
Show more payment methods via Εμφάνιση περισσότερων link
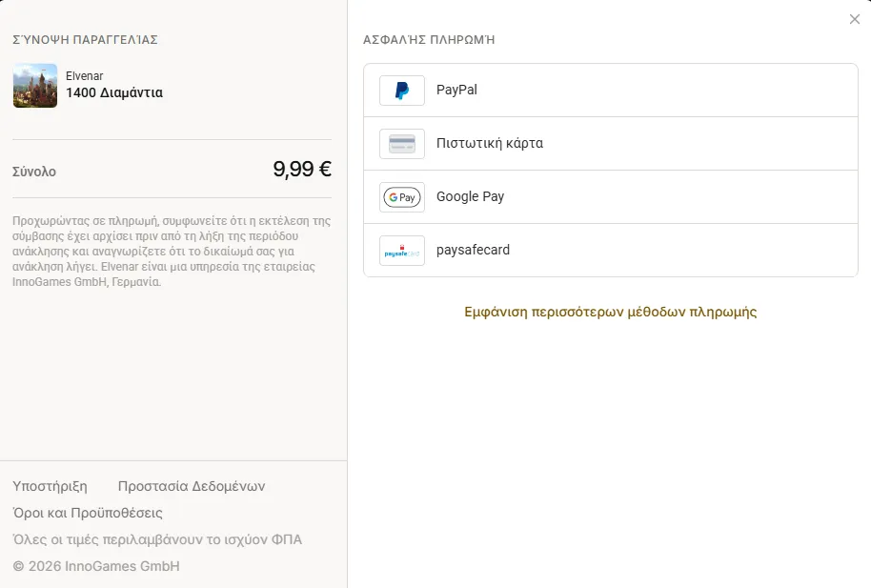coord(611,312)
